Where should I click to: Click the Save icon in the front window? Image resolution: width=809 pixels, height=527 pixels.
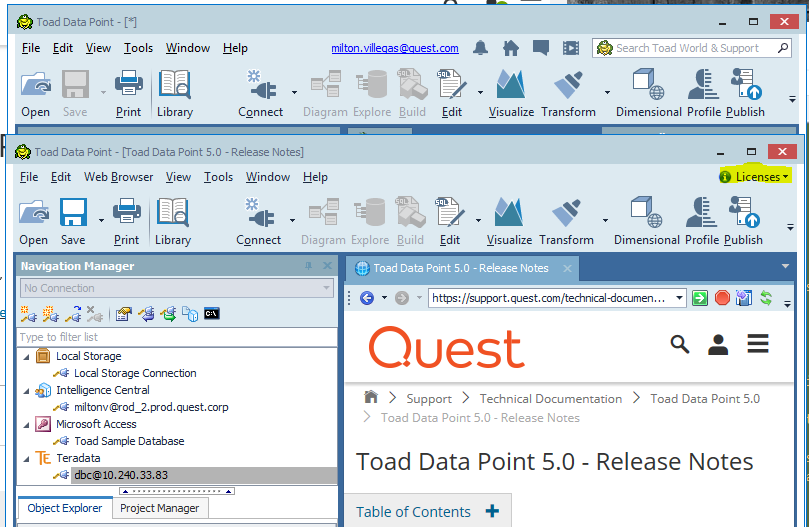click(x=73, y=212)
